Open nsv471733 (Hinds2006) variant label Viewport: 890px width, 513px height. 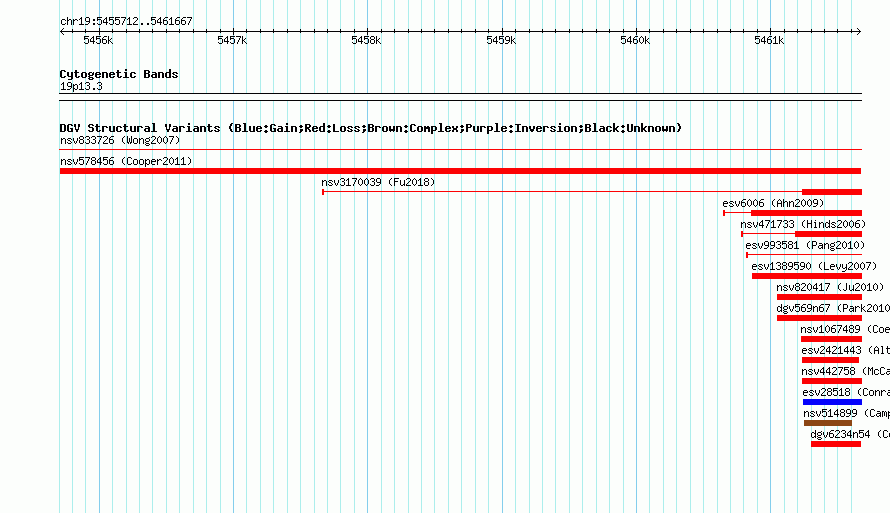click(x=803, y=224)
